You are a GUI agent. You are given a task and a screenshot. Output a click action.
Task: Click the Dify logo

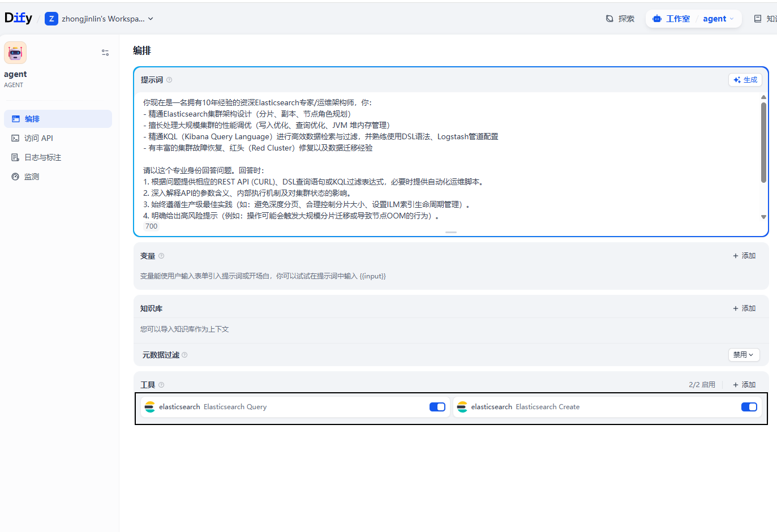(x=19, y=18)
